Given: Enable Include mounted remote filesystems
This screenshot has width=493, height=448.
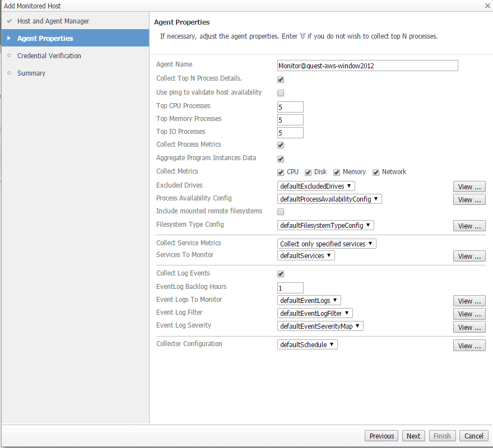Looking at the screenshot, I should click(x=281, y=212).
